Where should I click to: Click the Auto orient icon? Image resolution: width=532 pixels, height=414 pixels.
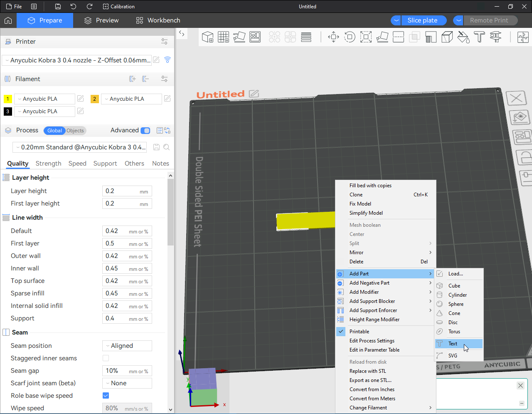tap(239, 37)
